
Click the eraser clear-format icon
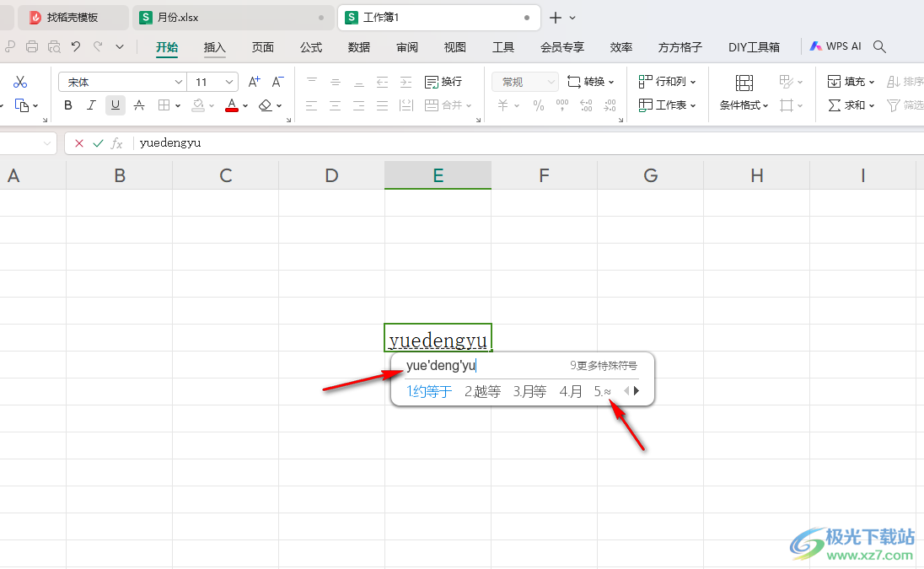pos(266,105)
